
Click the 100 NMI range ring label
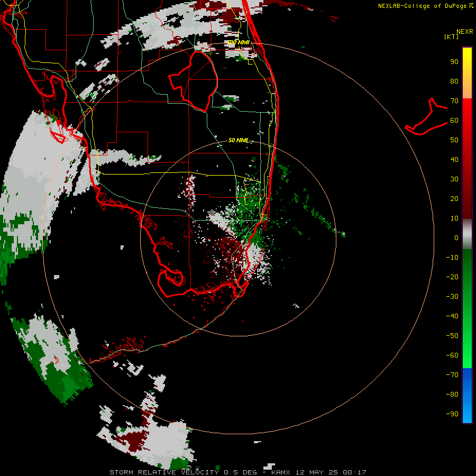point(239,42)
